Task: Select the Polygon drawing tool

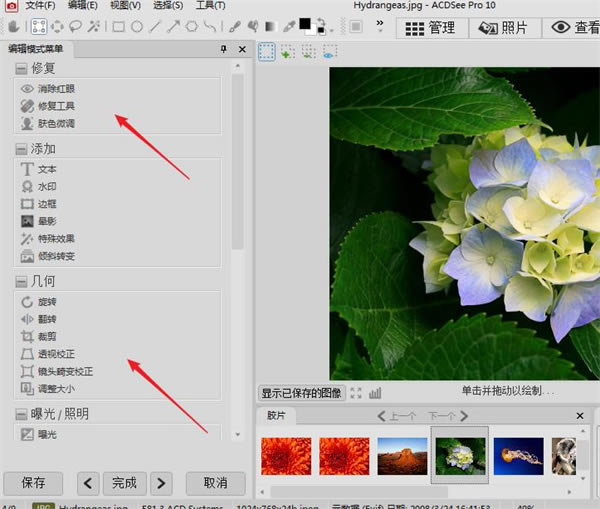Action: tap(192, 26)
